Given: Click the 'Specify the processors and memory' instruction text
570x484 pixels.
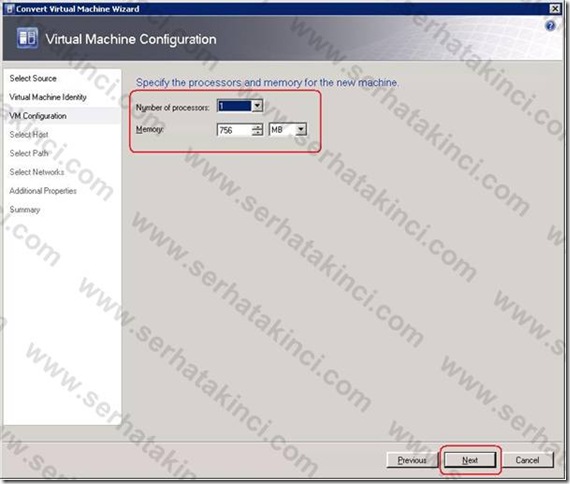Looking at the screenshot, I should (x=267, y=83).
